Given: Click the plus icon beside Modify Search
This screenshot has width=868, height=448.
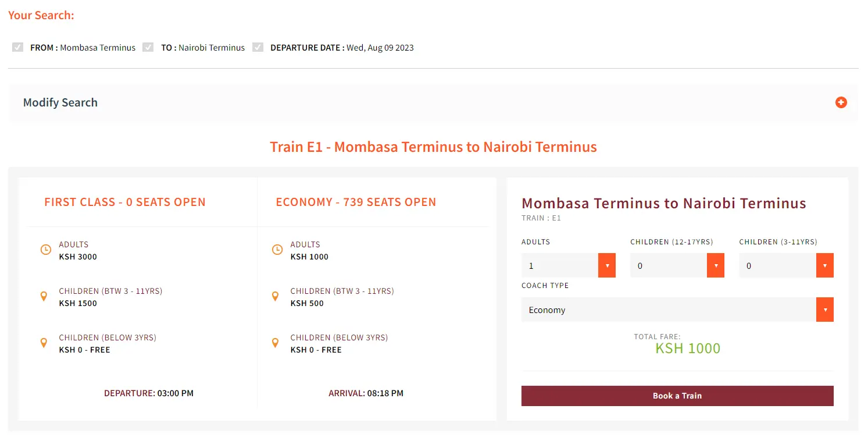Looking at the screenshot, I should tap(841, 102).
